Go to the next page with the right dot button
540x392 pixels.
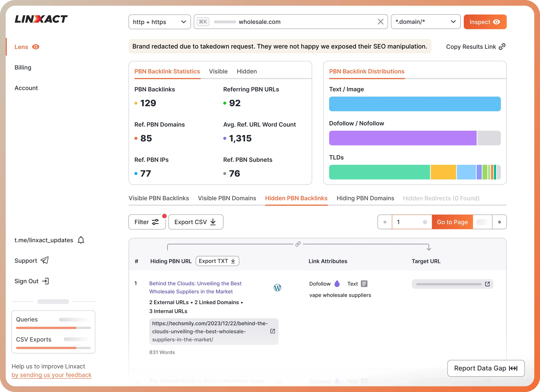499,222
